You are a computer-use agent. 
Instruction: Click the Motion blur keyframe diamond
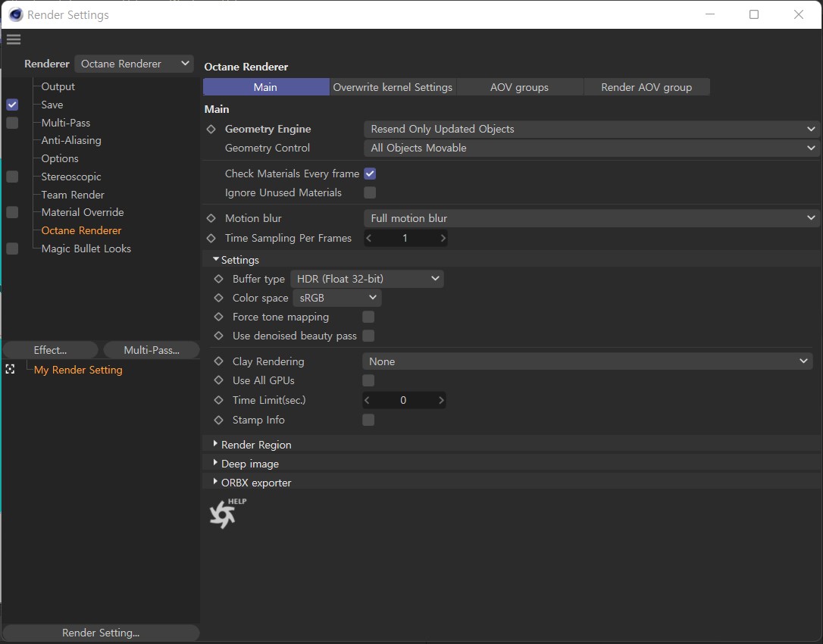tap(211, 218)
